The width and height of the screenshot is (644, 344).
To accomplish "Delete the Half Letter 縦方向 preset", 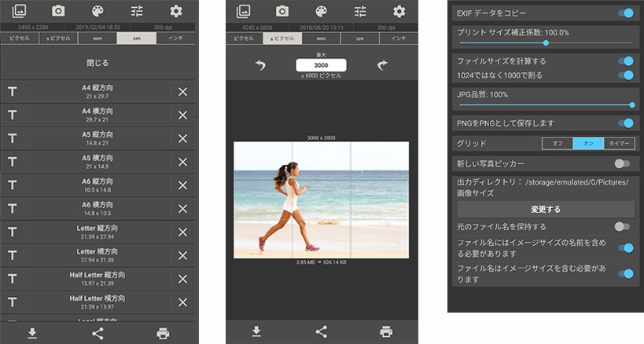I will [x=182, y=279].
